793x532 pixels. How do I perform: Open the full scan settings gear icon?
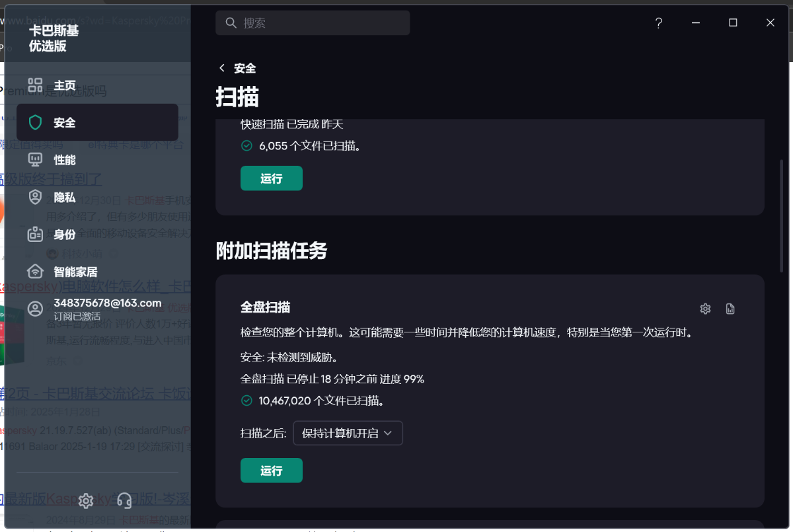(x=705, y=309)
